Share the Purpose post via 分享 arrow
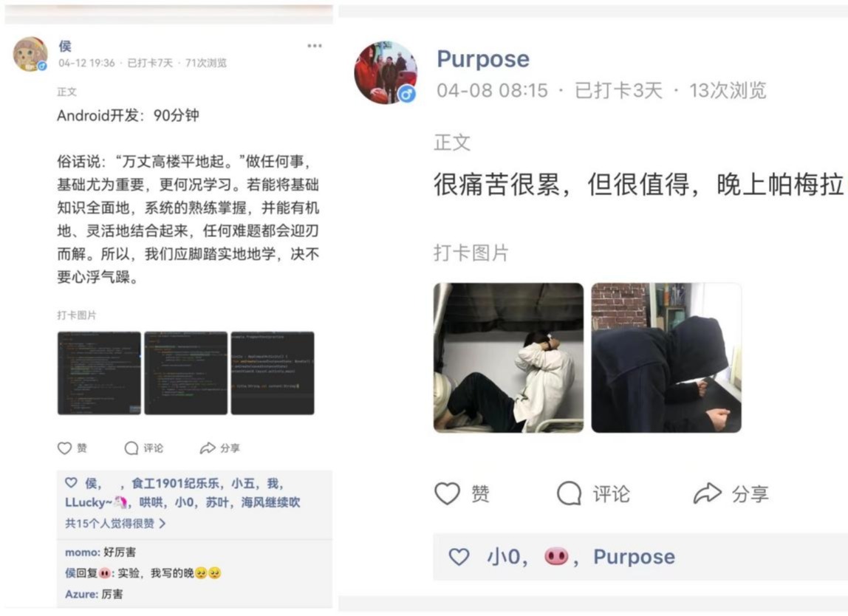Image resolution: width=848 pixels, height=616 pixels. (x=708, y=493)
